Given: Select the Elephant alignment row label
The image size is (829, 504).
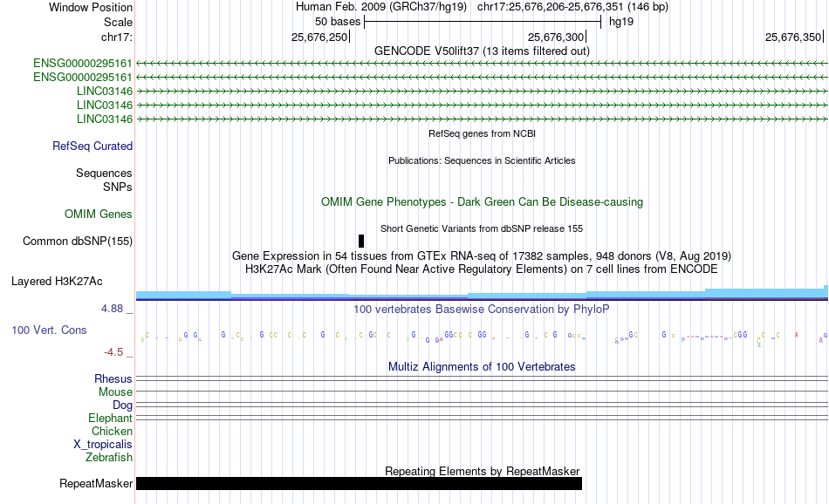Looking at the screenshot, I should pyautogui.click(x=111, y=418).
